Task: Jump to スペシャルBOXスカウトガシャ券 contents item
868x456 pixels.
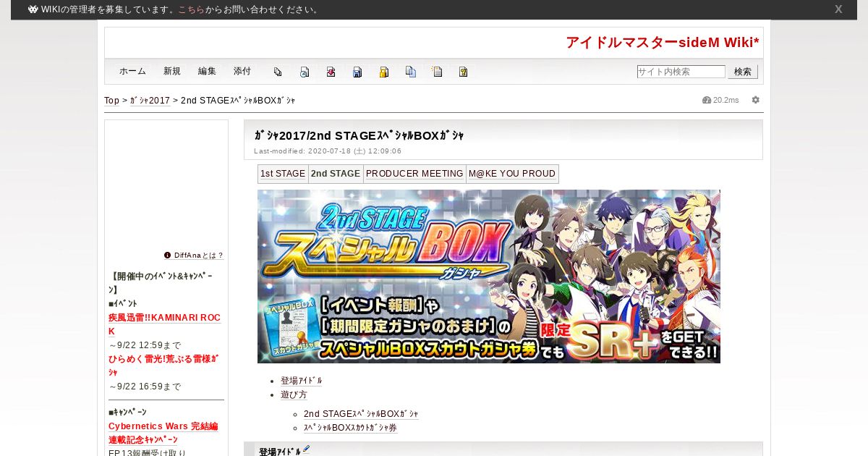Action: (350, 428)
